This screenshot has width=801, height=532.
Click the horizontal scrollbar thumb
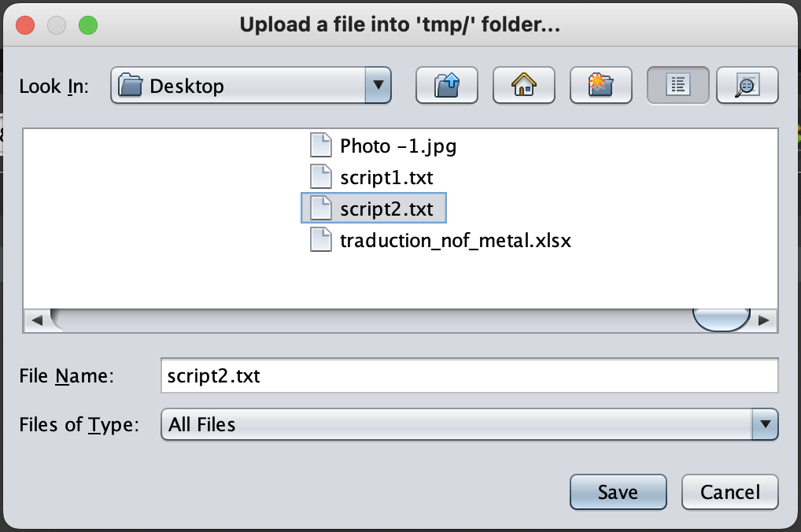[x=721, y=320]
